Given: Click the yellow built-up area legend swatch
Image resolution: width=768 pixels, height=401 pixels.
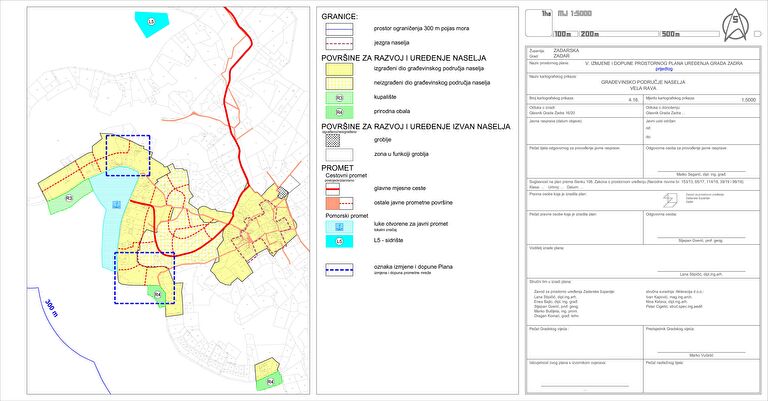Looking at the screenshot, I should [x=339, y=69].
